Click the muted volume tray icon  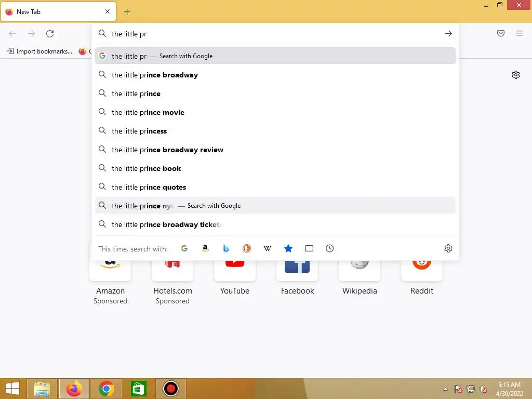483,389
